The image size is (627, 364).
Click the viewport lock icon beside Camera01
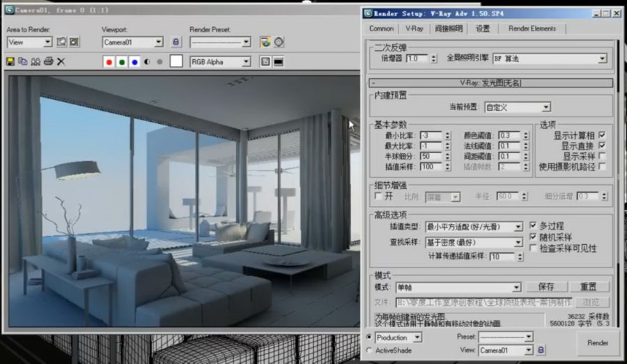176,42
